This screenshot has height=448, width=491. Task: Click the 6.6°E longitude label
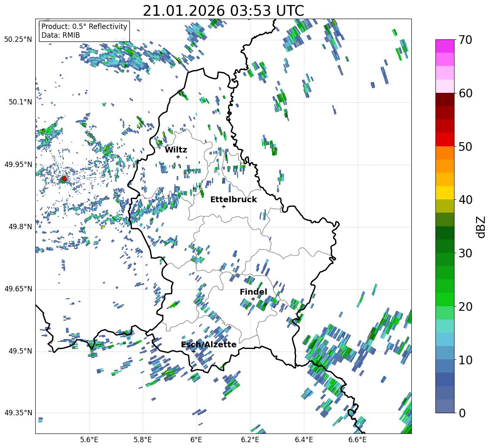click(357, 440)
